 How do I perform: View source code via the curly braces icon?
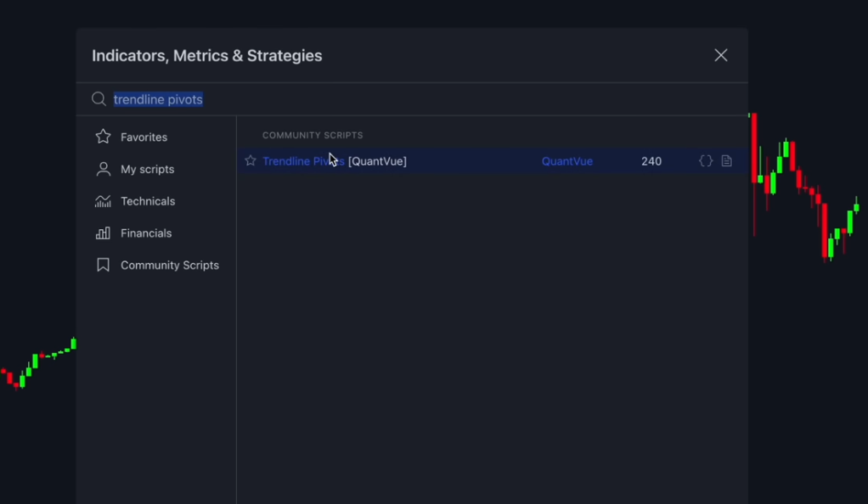point(706,161)
